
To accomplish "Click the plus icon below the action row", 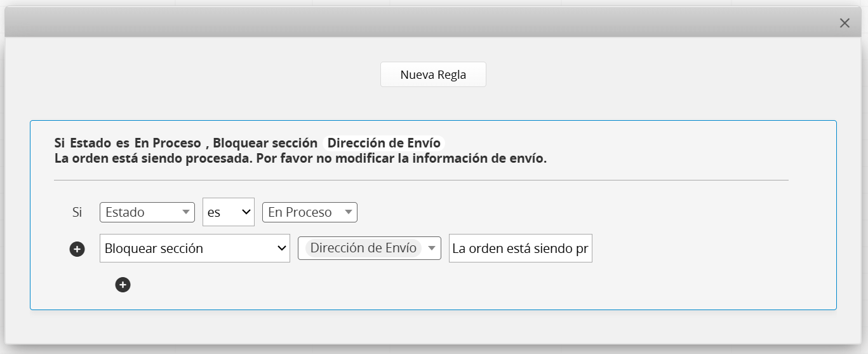I will [123, 285].
